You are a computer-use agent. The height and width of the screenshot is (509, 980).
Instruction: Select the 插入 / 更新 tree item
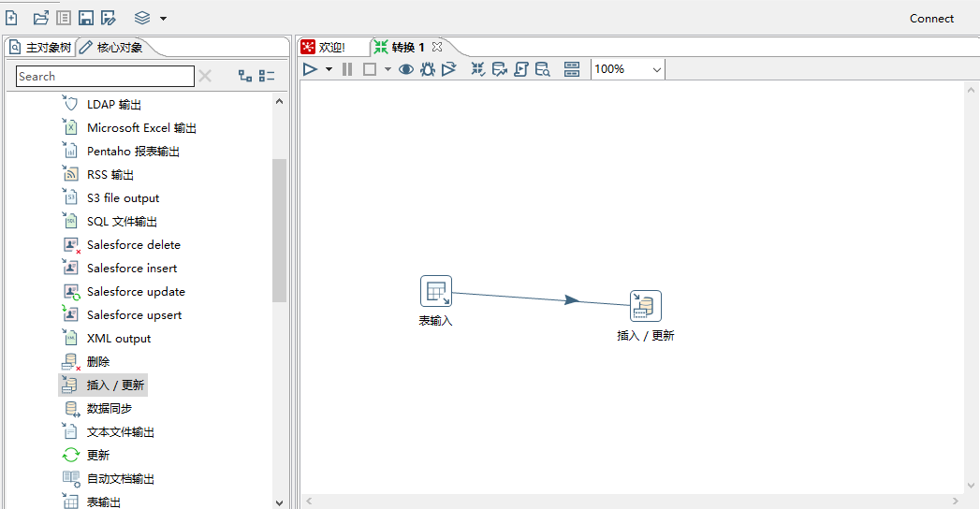(x=103, y=385)
